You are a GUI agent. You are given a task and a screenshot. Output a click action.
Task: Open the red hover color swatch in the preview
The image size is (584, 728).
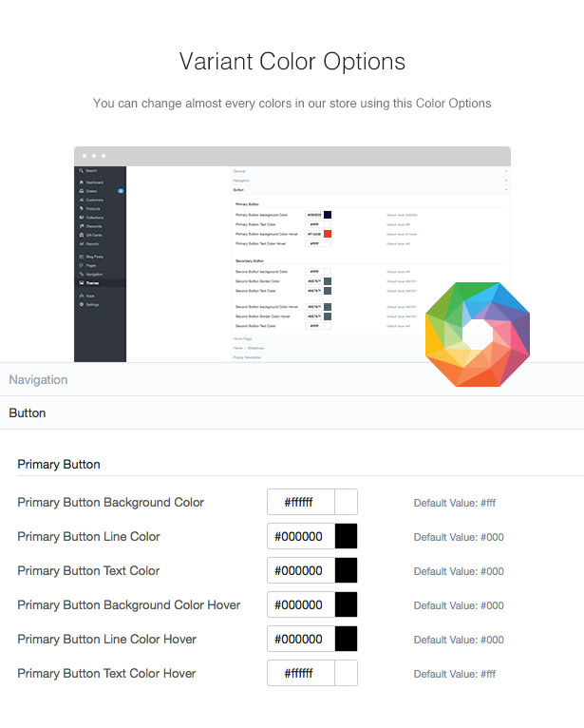328,234
